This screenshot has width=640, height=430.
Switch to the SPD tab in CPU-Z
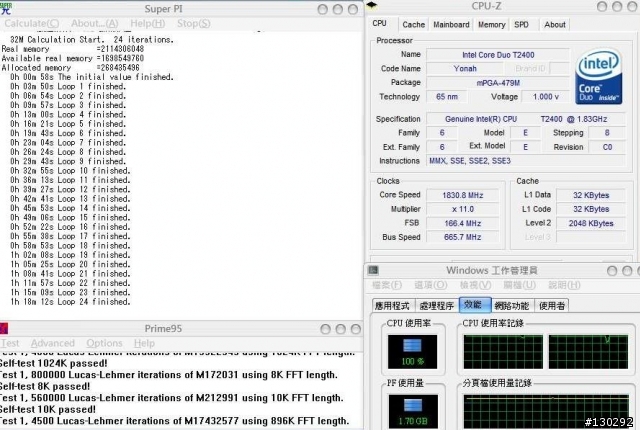[521, 25]
